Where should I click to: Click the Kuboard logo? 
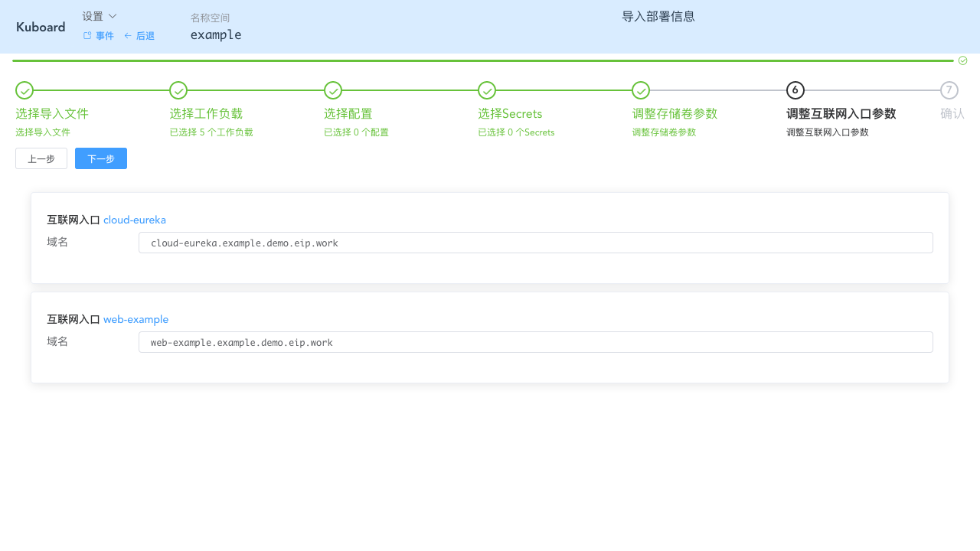point(40,27)
